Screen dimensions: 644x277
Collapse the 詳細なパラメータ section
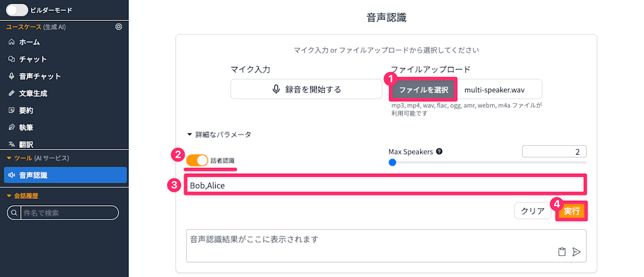(219, 134)
